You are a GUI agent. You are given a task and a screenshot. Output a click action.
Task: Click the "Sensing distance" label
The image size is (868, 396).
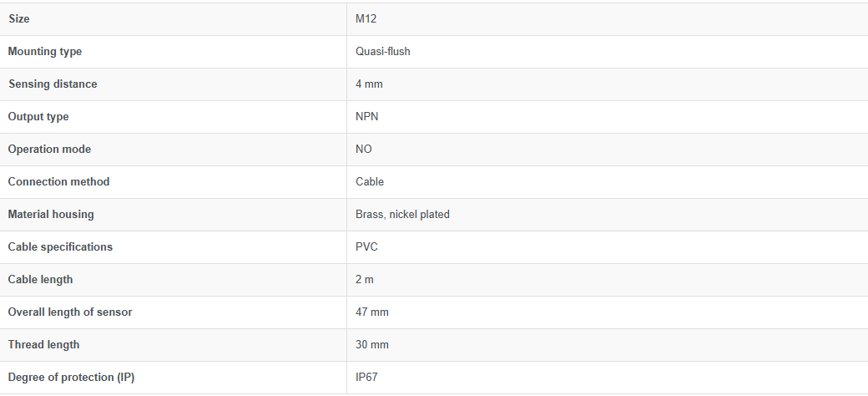click(53, 84)
